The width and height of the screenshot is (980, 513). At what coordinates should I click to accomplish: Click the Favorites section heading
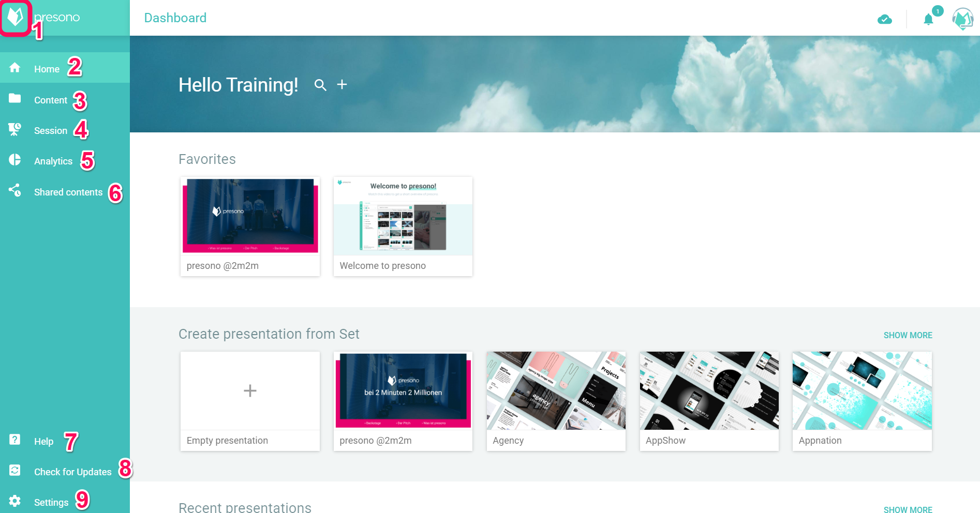coord(207,159)
